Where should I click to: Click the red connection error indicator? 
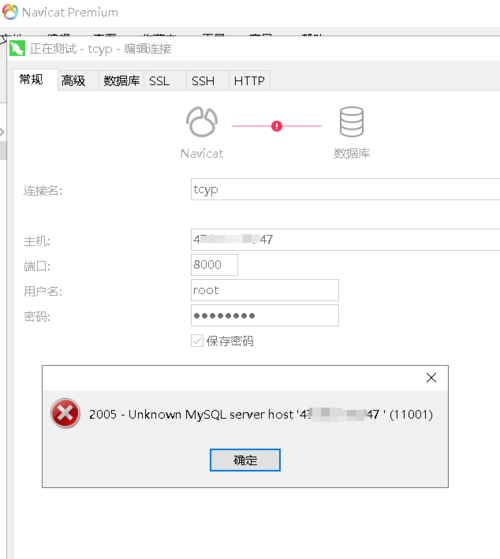277,126
